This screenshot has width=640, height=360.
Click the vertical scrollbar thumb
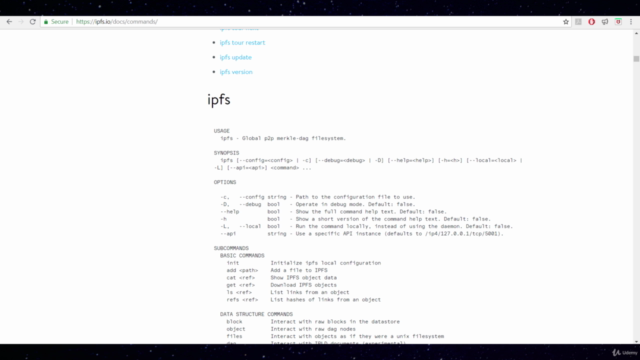636,59
